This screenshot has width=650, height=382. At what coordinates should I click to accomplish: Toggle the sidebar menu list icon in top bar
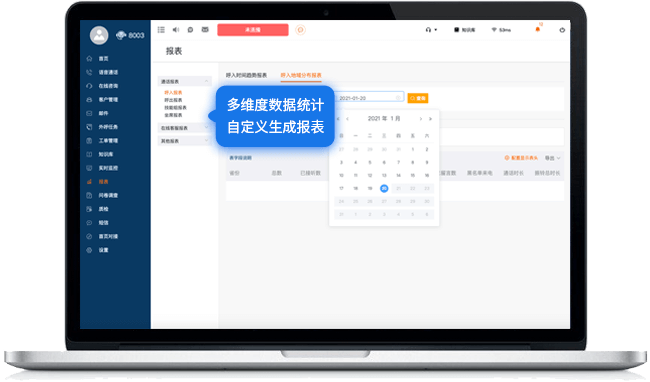[161, 30]
